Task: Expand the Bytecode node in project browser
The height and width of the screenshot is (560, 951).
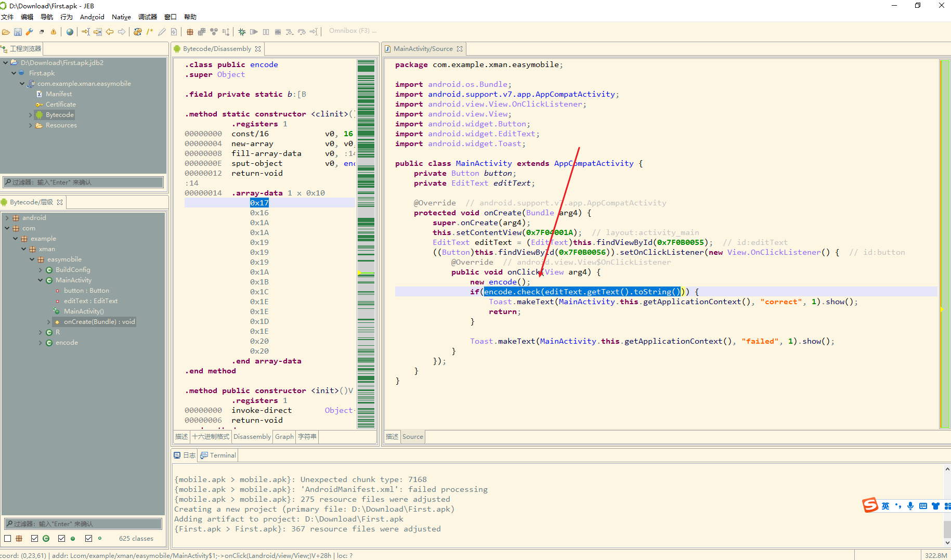Action: pos(31,115)
